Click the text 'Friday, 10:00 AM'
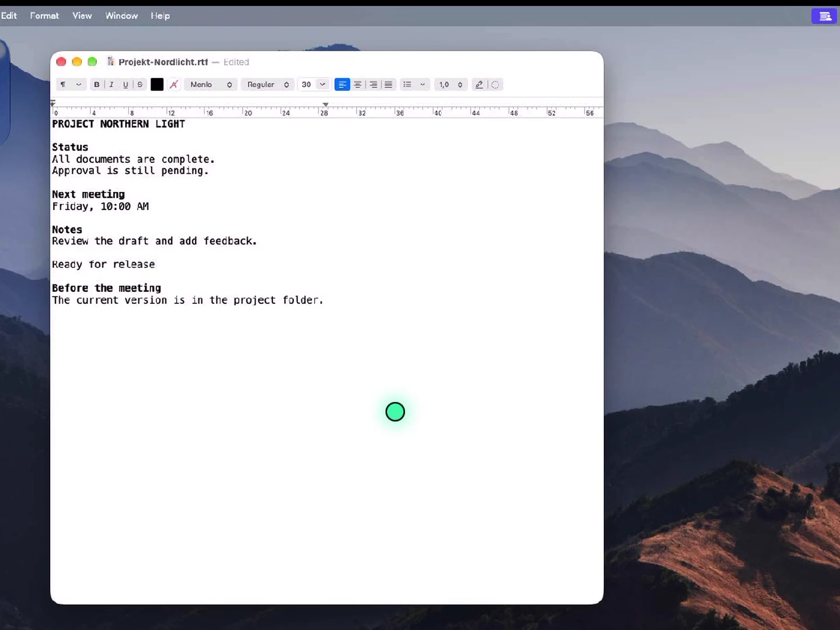 tap(100, 206)
